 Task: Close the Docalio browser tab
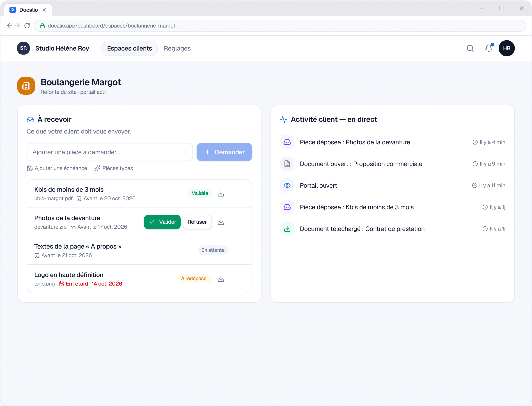(x=44, y=10)
